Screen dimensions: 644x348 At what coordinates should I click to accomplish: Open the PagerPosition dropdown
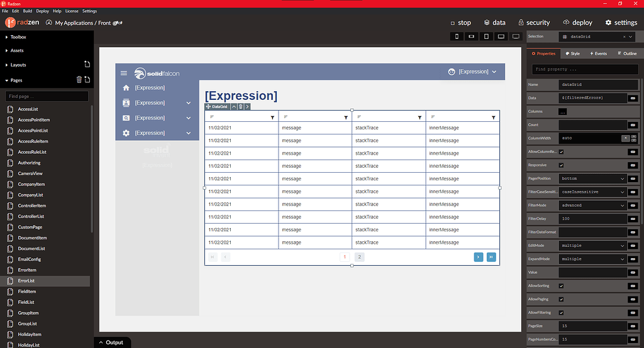(592, 178)
